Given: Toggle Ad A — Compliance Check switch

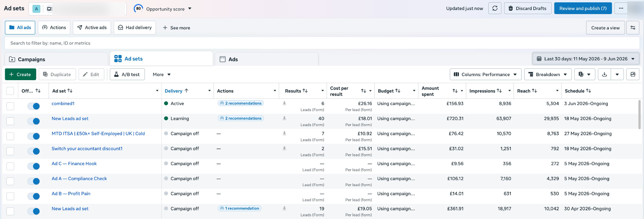Looking at the screenshot, I should pos(34,181).
